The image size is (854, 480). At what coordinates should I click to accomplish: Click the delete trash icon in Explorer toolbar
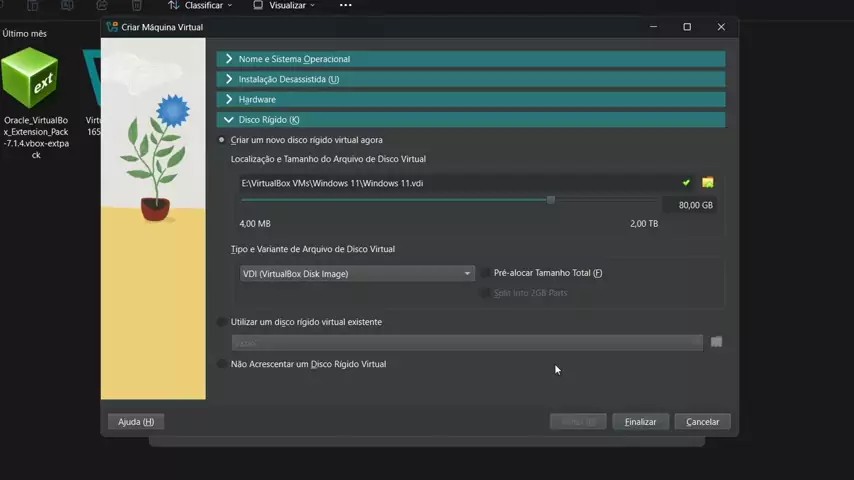[x=137, y=5]
